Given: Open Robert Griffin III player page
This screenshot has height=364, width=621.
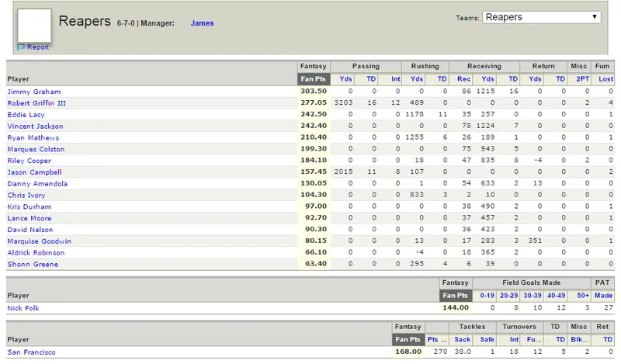Looking at the screenshot, I should click(36, 103).
